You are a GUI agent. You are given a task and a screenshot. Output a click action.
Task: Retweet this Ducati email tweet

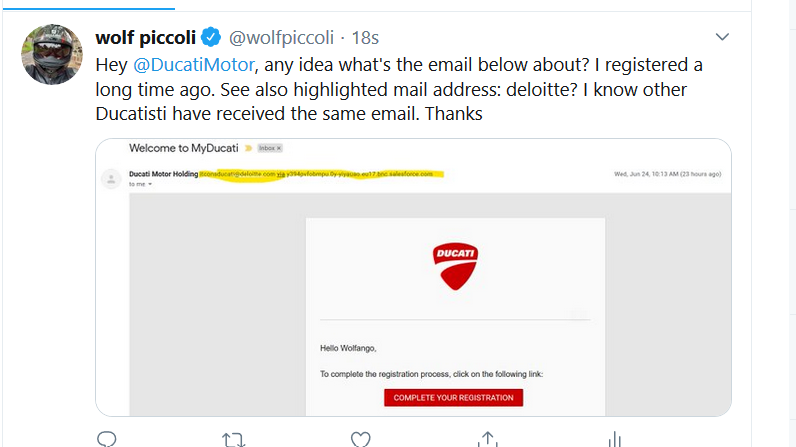click(234, 439)
